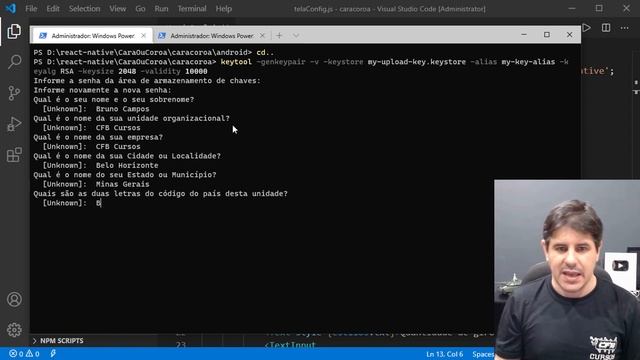The height and width of the screenshot is (360, 640).
Task: Click the warnings count in status bar
Action: [x=33, y=354]
